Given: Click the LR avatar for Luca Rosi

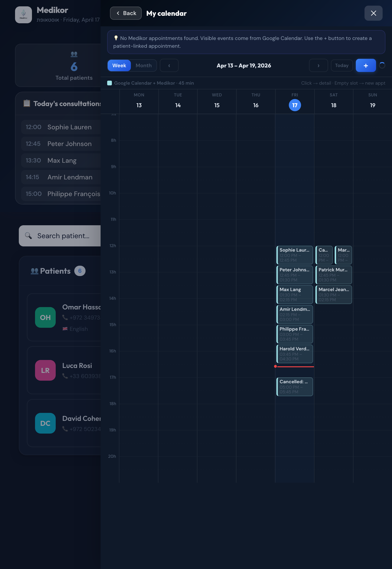Looking at the screenshot, I should tap(45, 370).
